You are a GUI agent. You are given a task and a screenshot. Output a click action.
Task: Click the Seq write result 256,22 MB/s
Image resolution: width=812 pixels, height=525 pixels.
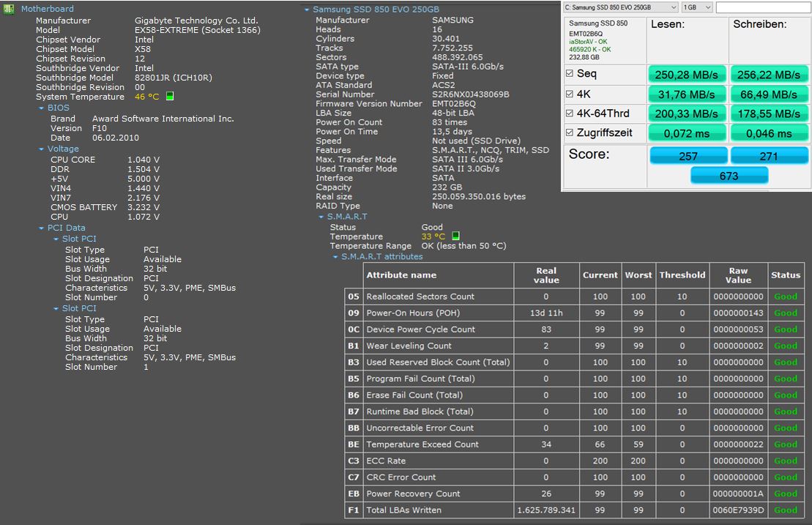point(769,75)
